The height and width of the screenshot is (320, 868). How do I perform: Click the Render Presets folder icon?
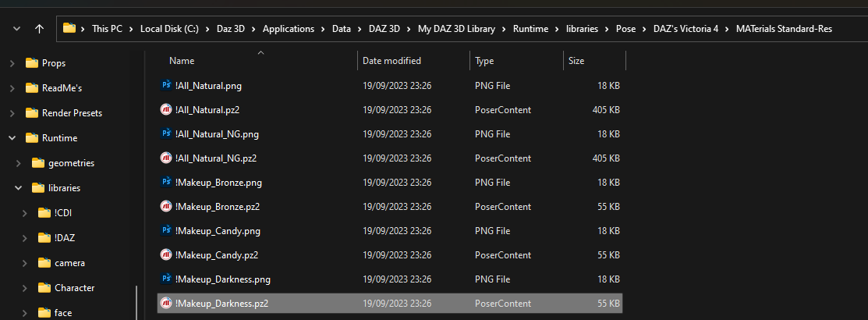click(32, 112)
